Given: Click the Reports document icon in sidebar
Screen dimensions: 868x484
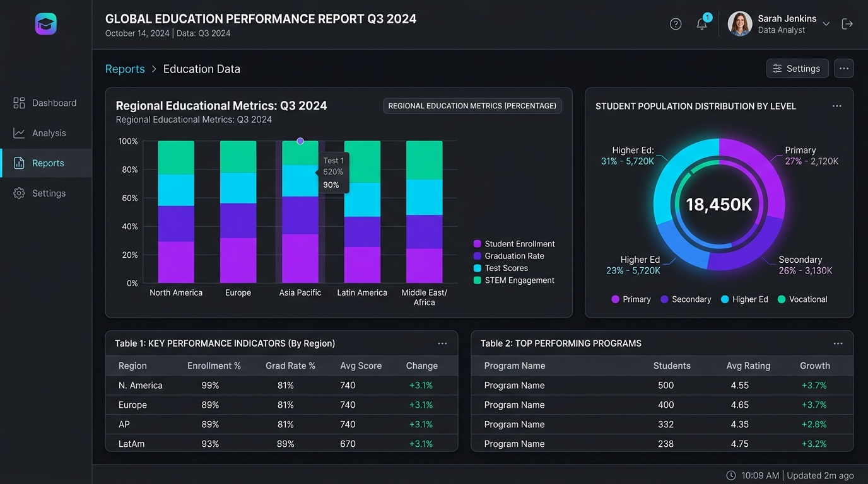Looking at the screenshot, I should click(x=19, y=163).
